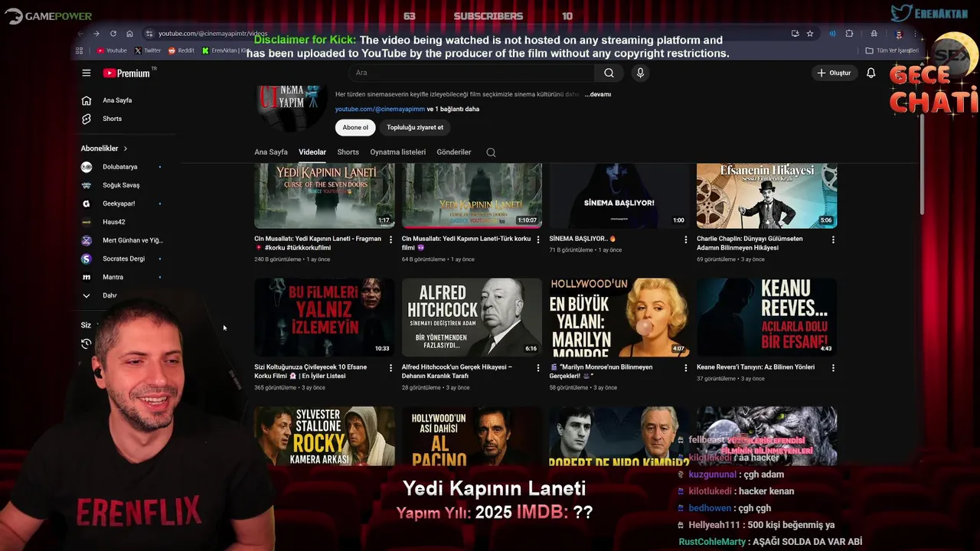
Task: Start voice search with microphone icon
Action: [x=640, y=73]
